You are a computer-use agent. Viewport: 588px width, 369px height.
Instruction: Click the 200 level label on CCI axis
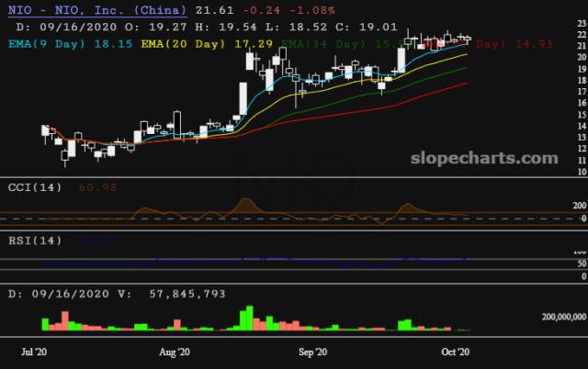coord(580,206)
